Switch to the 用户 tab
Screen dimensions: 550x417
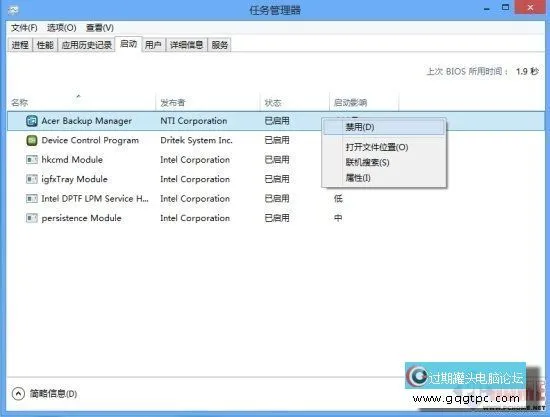(x=153, y=45)
